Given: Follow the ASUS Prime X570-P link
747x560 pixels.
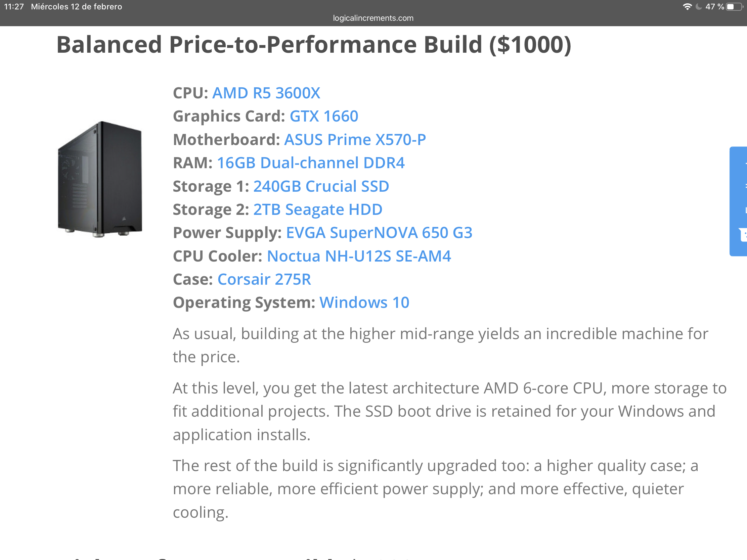Looking at the screenshot, I should (355, 140).
